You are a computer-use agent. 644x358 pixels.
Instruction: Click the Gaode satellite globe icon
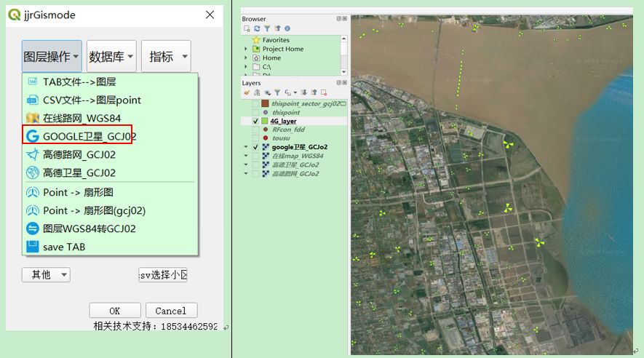33,173
